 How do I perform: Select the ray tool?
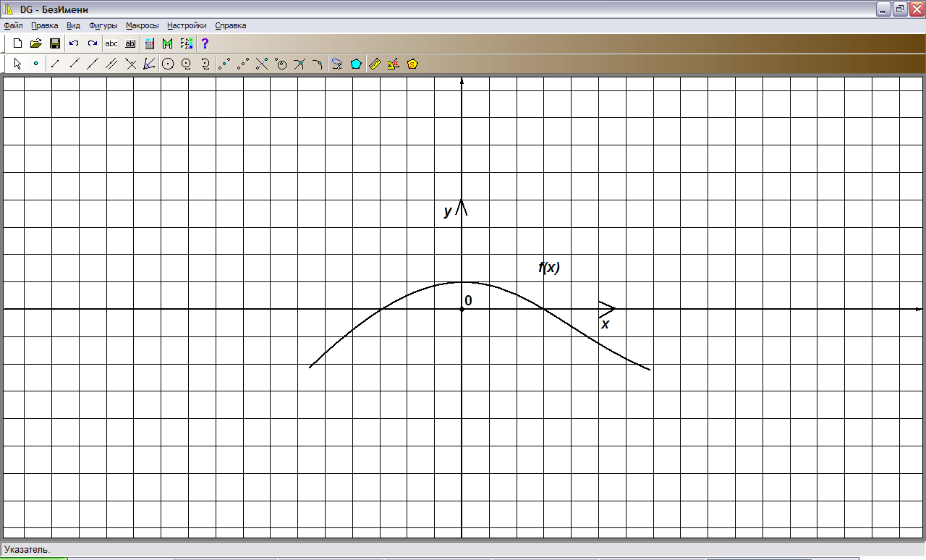74,64
